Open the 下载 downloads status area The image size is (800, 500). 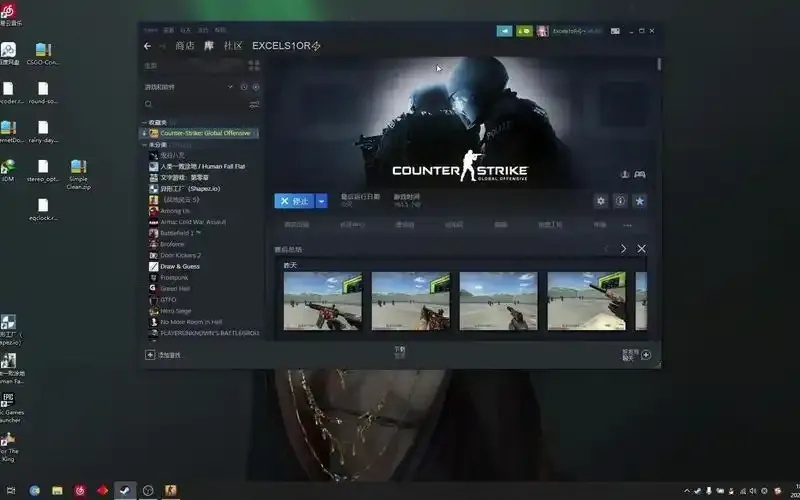[x=400, y=352]
